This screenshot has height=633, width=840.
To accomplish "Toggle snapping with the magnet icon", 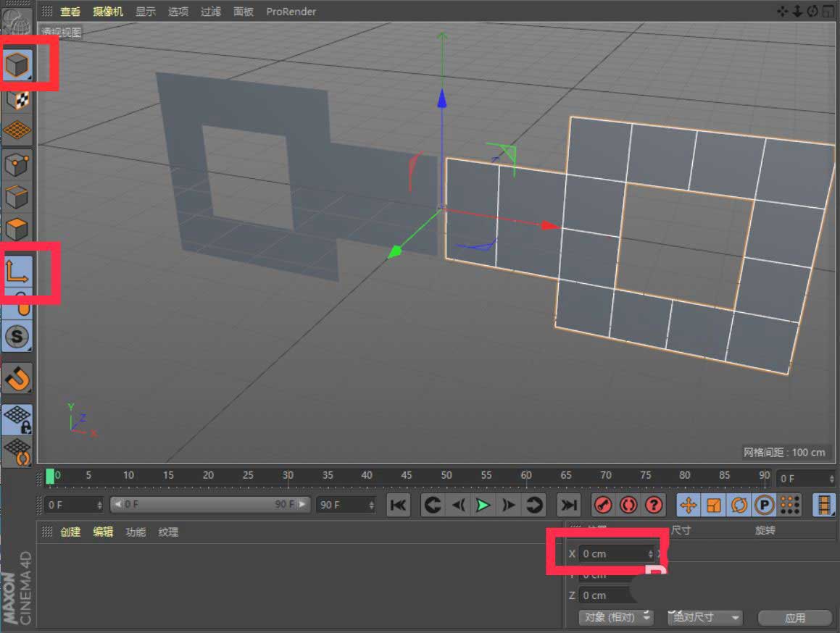I will (x=17, y=377).
